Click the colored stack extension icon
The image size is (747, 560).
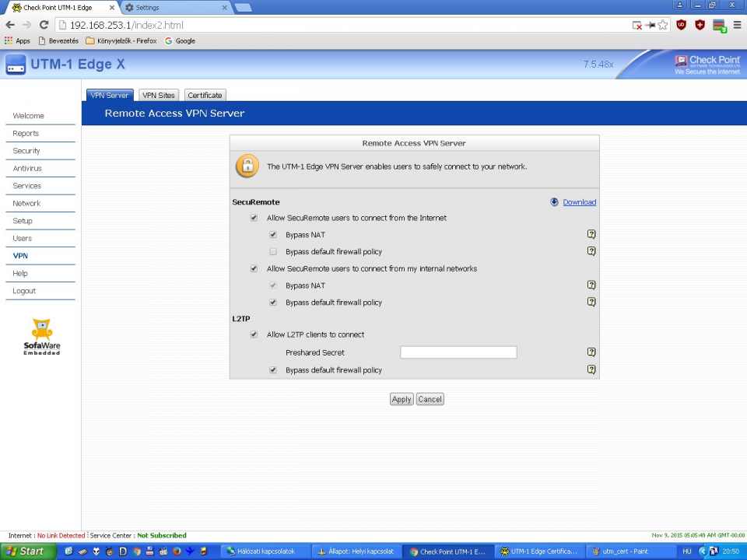click(x=719, y=26)
